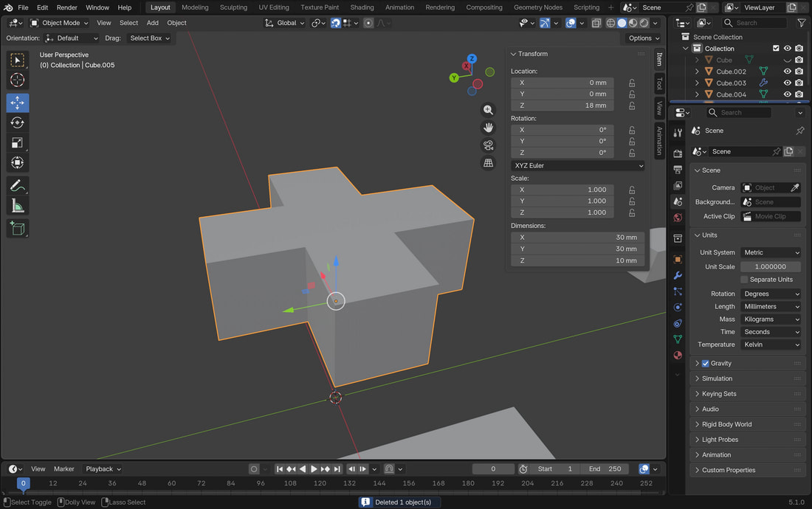Screen dimensions: 812x509
Task: Switch to orthographic/perspective grid view icon
Action: [x=488, y=163]
